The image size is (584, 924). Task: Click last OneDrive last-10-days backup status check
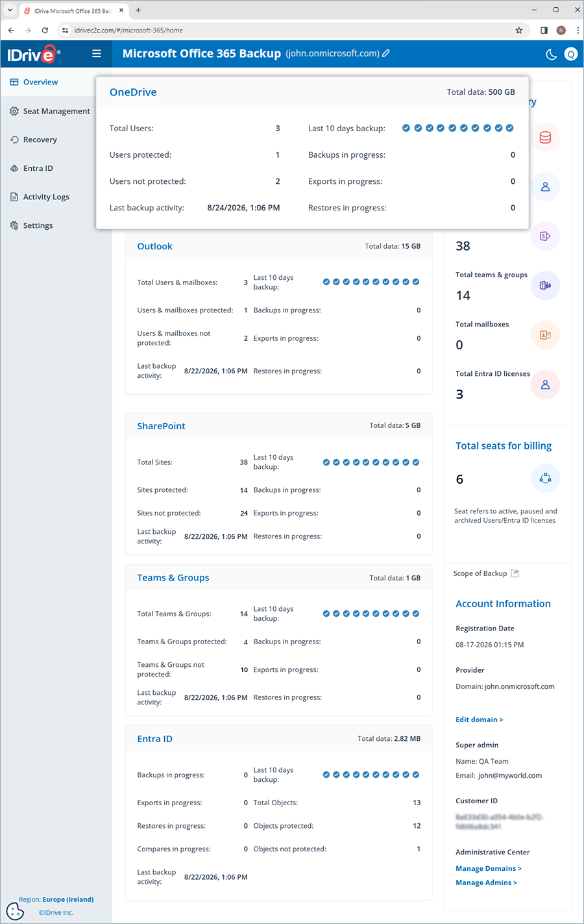click(510, 128)
